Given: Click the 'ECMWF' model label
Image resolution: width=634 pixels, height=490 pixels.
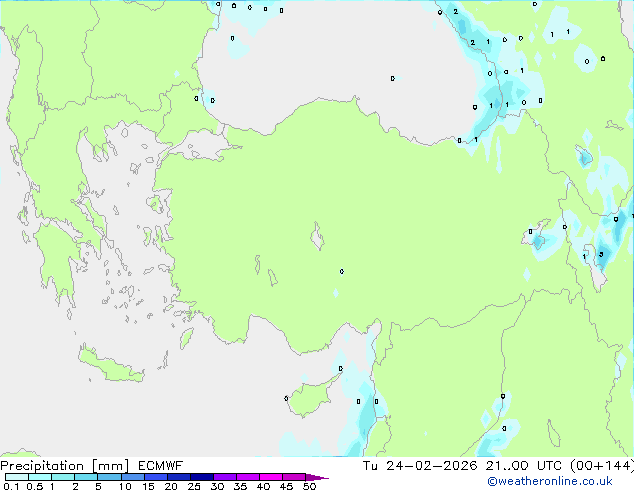Looking at the screenshot, I should pyautogui.click(x=160, y=466).
